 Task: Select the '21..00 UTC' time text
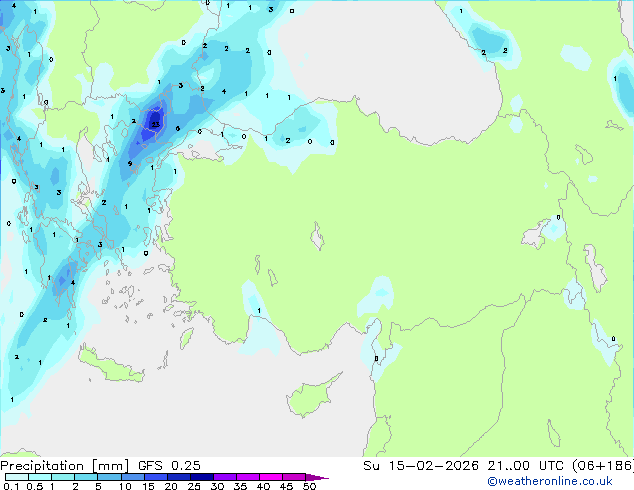525,466
